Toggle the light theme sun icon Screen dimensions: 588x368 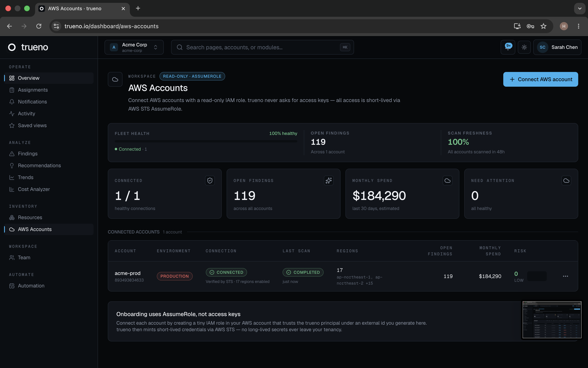pyautogui.click(x=524, y=47)
